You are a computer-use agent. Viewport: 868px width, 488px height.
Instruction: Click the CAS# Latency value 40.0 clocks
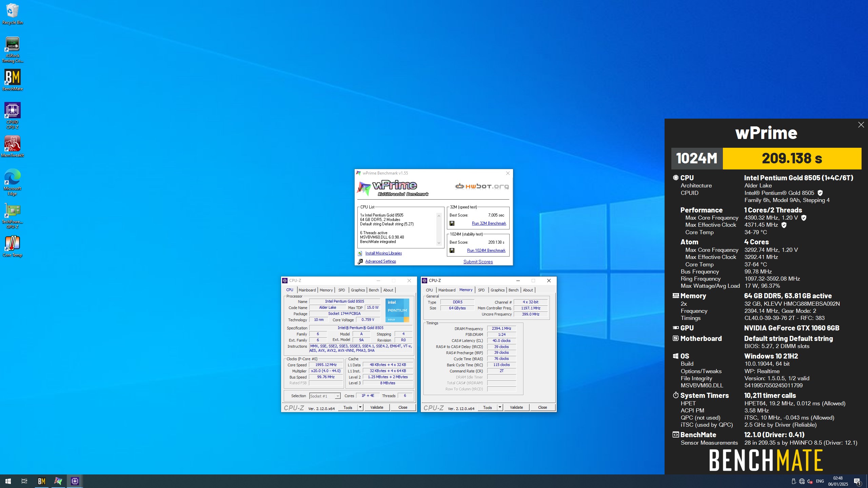(x=501, y=341)
